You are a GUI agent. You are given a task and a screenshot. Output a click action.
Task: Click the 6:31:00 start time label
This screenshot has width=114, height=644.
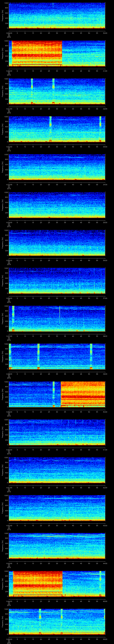point(9,109)
